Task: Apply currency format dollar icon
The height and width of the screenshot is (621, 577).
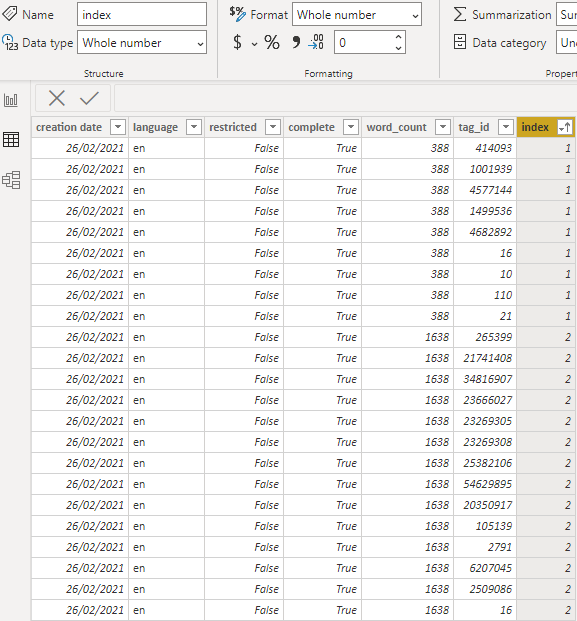Action: pyautogui.click(x=237, y=42)
